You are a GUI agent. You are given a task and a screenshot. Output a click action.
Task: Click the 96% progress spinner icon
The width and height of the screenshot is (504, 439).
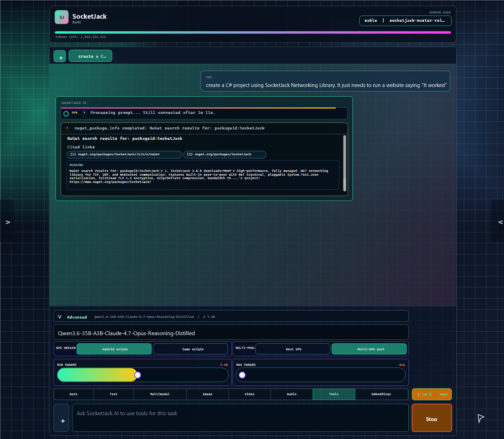[66, 114]
